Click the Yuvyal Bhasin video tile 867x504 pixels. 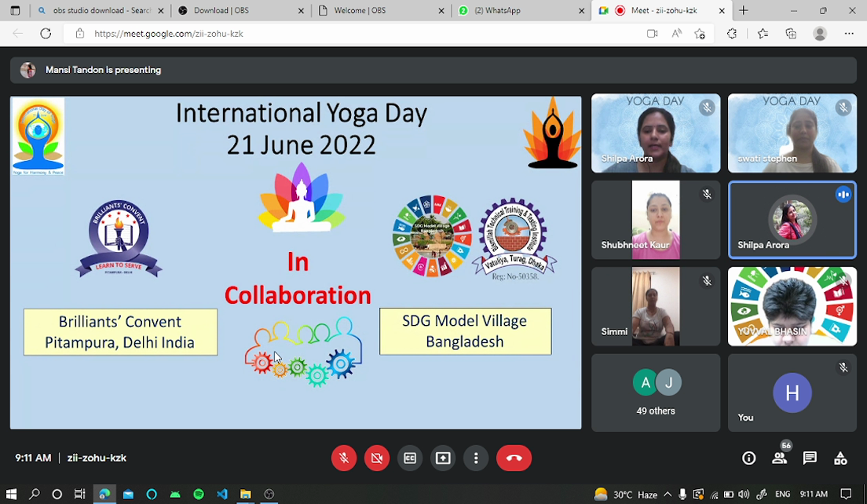(792, 306)
